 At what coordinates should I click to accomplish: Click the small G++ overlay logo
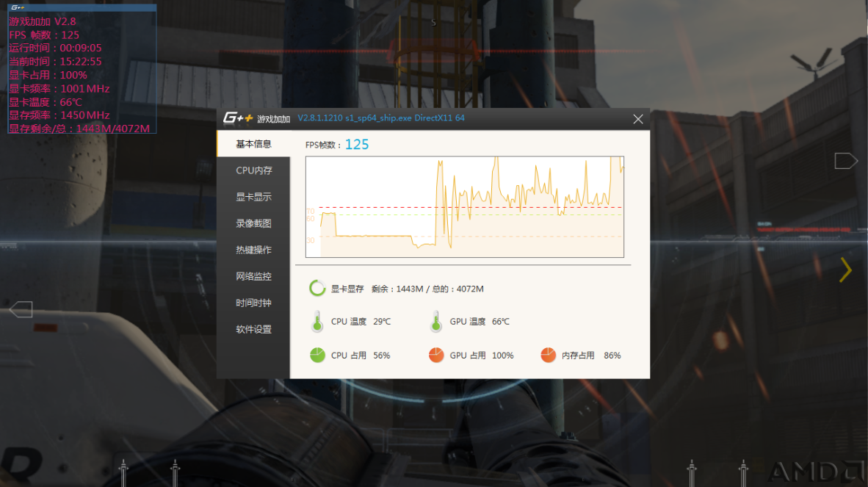click(18, 7)
